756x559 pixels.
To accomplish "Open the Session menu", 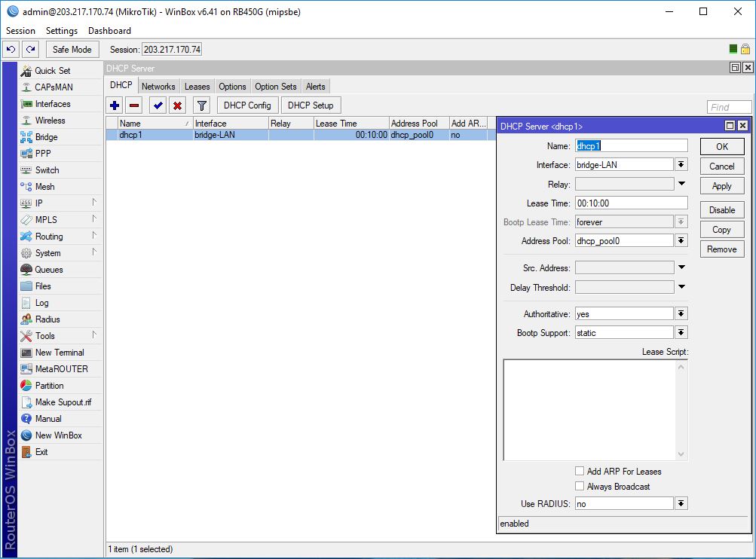I will tap(20, 31).
